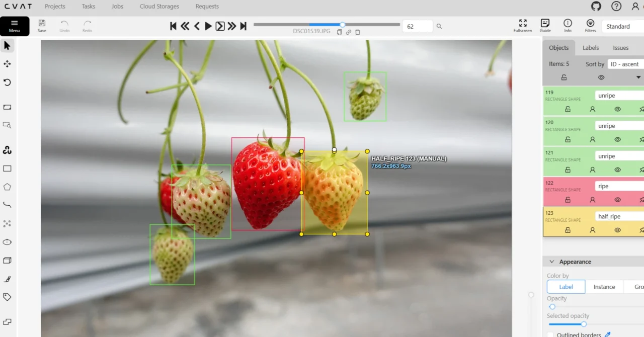The height and width of the screenshot is (337, 644).
Task: Click the Save icon in toolbar
Action: point(42,26)
